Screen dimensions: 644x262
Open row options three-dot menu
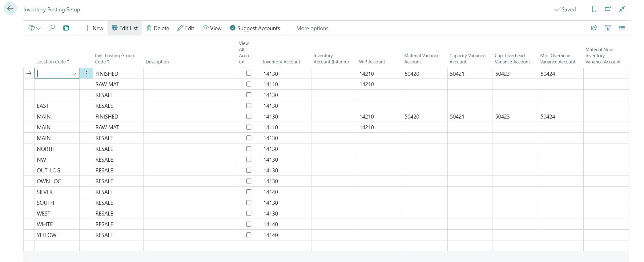click(x=86, y=74)
